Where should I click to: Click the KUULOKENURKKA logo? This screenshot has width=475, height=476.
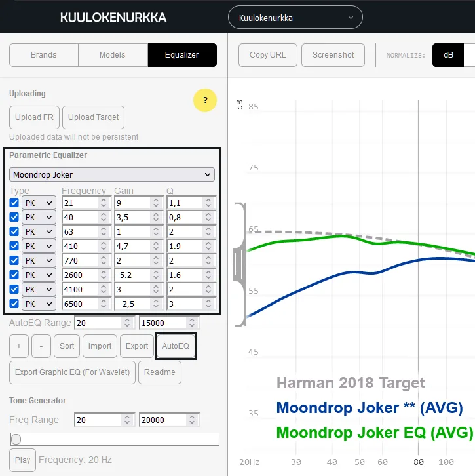pos(113,17)
